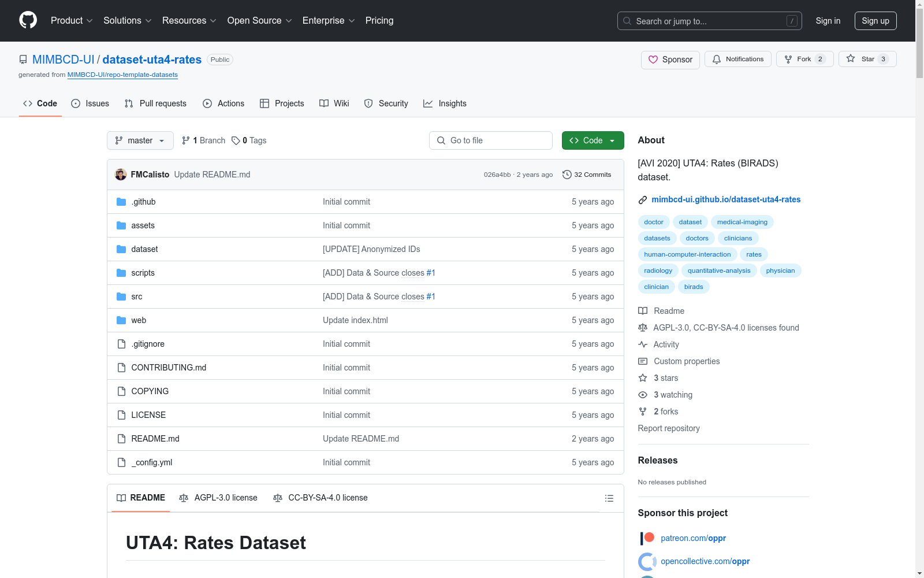The image size is (924, 578).
Task: Click the branch icon beside 1 Branch
Action: [x=186, y=140]
